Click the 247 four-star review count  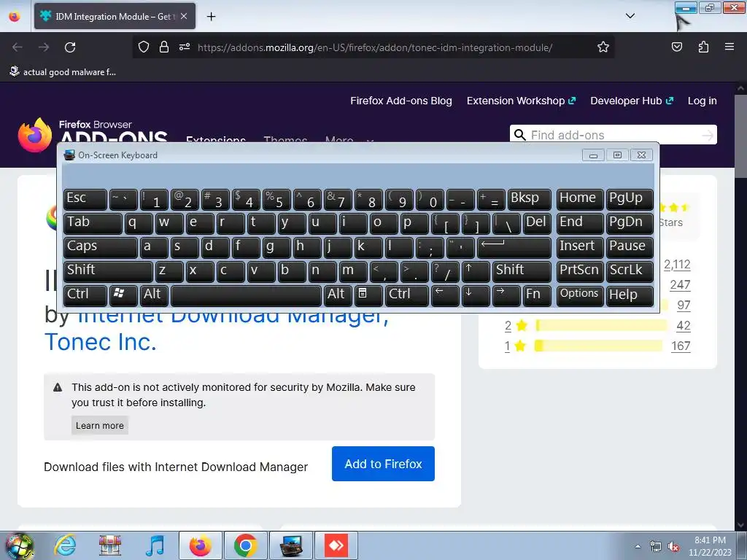[680, 284]
